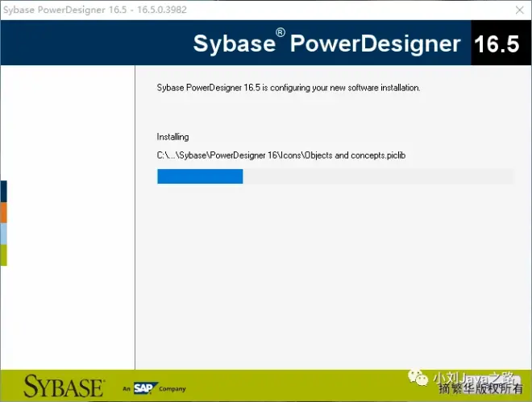Click the window title 'Sybase PowerDesigner 16.5 - 16.5.0.3982'

point(95,10)
